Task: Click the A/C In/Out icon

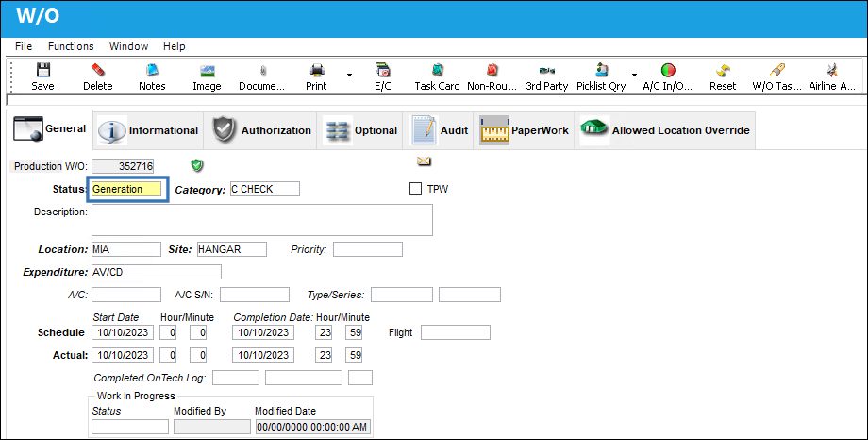Action: tap(668, 70)
